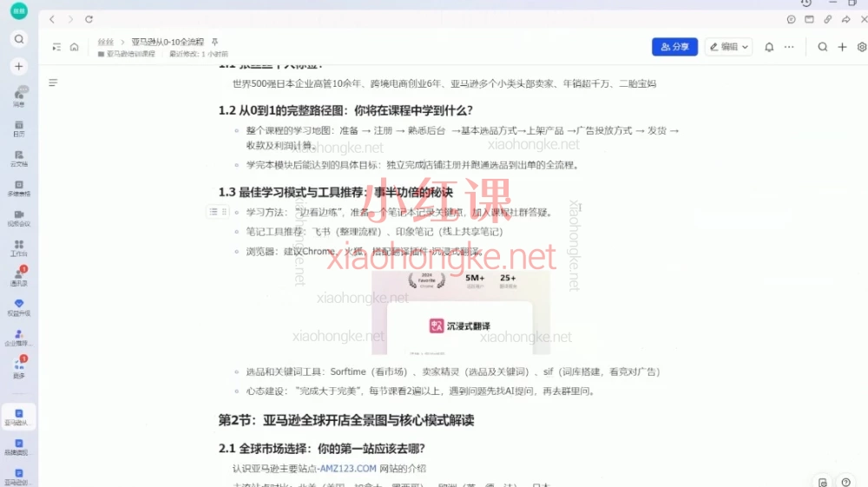
Task: Click the bullet 心态建设 完成大于完美
Action: pyautogui.click(x=421, y=391)
